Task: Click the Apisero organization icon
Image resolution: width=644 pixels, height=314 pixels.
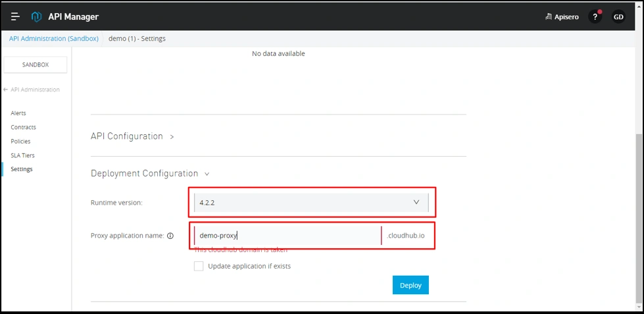Action: click(549, 17)
